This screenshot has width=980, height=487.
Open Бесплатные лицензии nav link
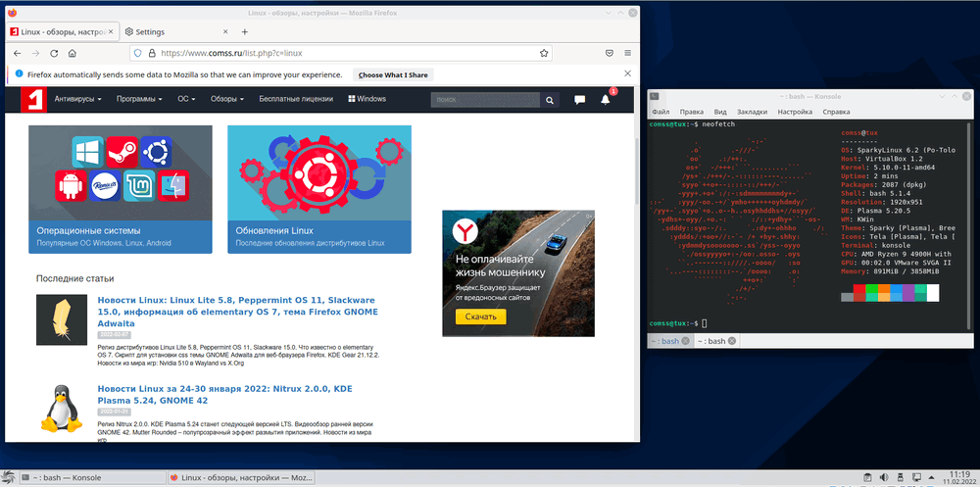[296, 99]
